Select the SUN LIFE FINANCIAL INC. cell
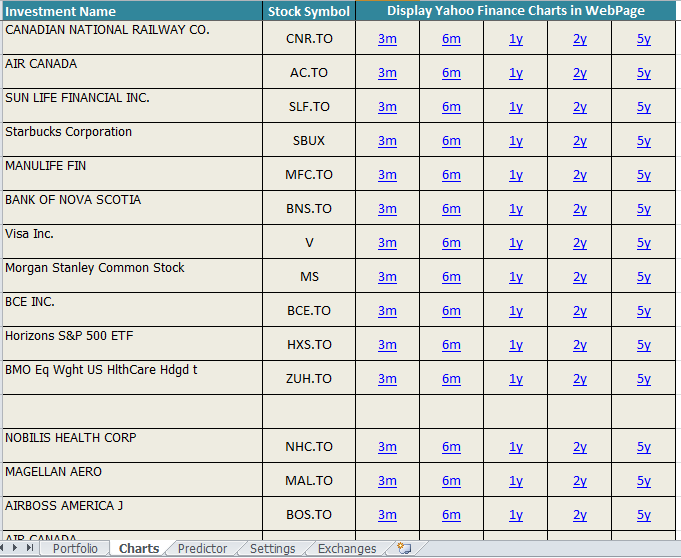 (132, 106)
